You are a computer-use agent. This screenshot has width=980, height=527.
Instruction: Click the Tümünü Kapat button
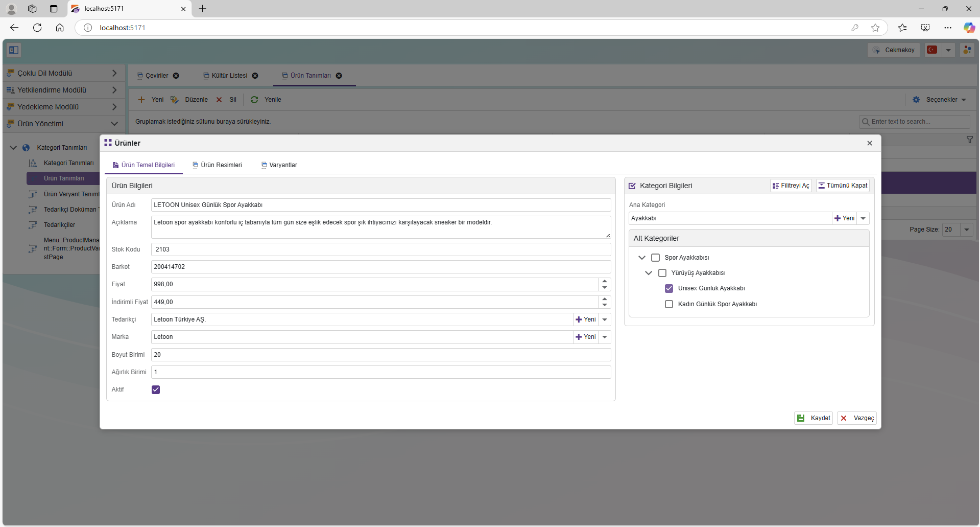(843, 186)
